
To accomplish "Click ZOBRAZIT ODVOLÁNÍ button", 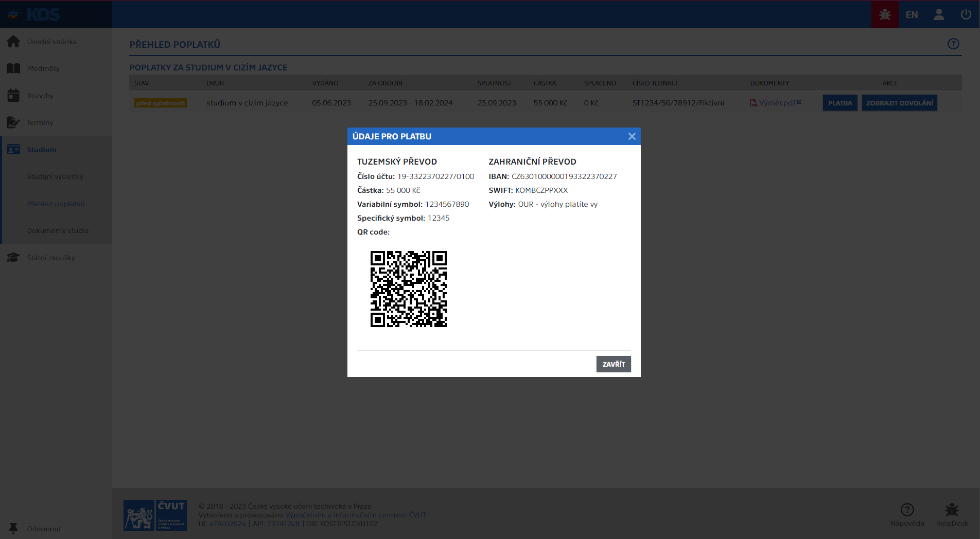I will [899, 103].
